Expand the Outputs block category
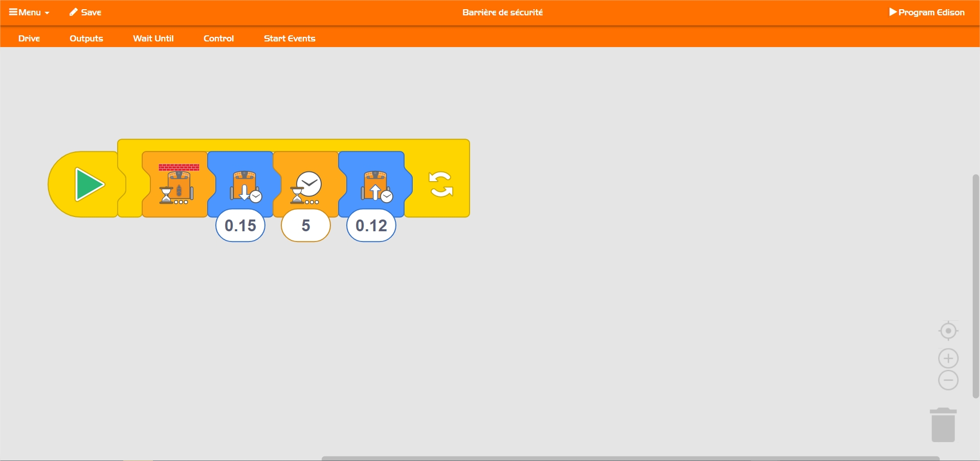Viewport: 980px width, 461px height. [x=86, y=38]
